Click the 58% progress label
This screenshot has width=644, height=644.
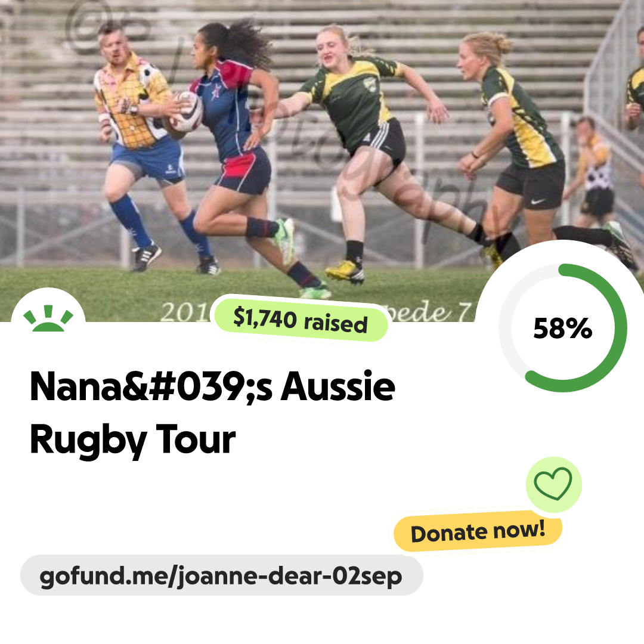click(x=563, y=328)
